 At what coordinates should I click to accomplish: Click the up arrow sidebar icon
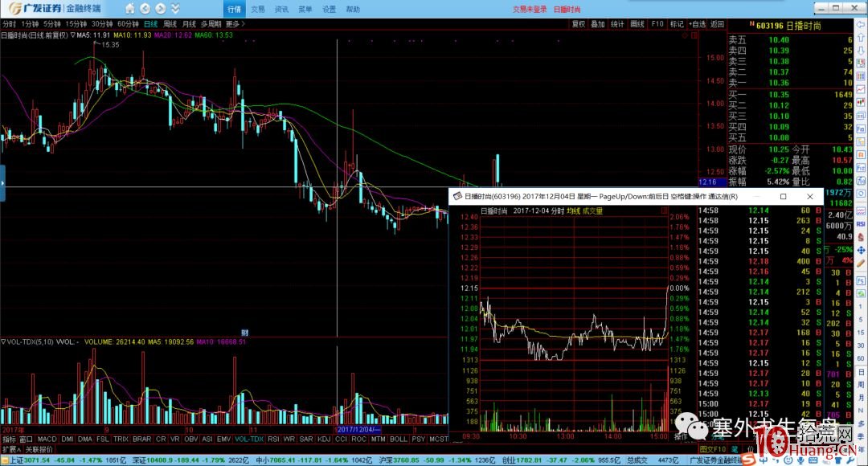pos(861,39)
